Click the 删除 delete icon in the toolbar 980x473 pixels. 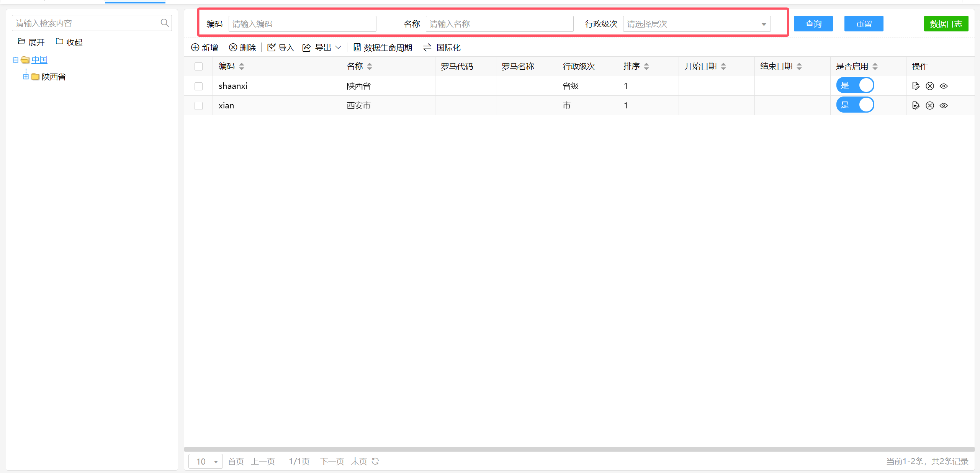tap(233, 47)
